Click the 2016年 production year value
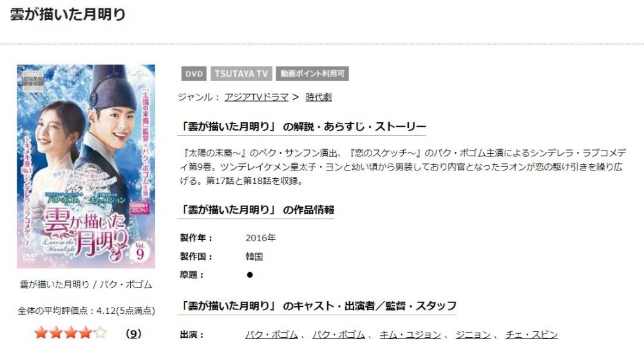 [260, 238]
